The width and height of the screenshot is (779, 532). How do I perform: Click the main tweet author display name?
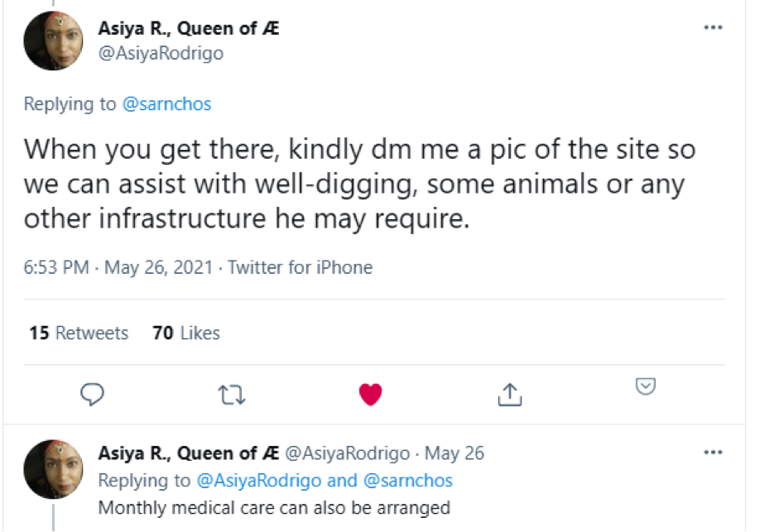(x=189, y=27)
